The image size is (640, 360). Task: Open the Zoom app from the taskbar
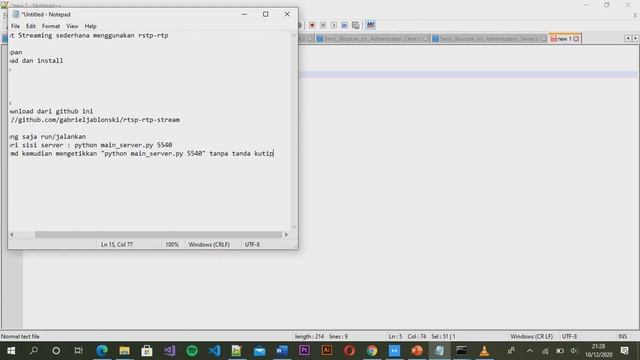point(394,351)
